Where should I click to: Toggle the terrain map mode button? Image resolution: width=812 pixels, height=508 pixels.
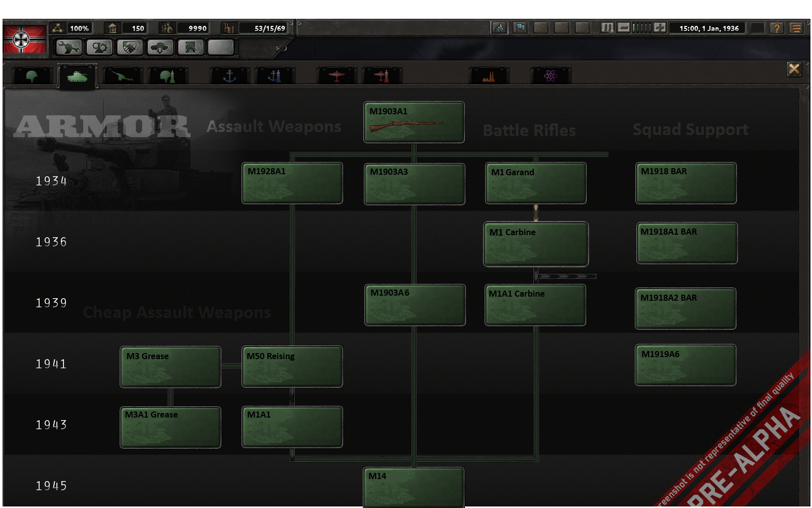[x=500, y=28]
